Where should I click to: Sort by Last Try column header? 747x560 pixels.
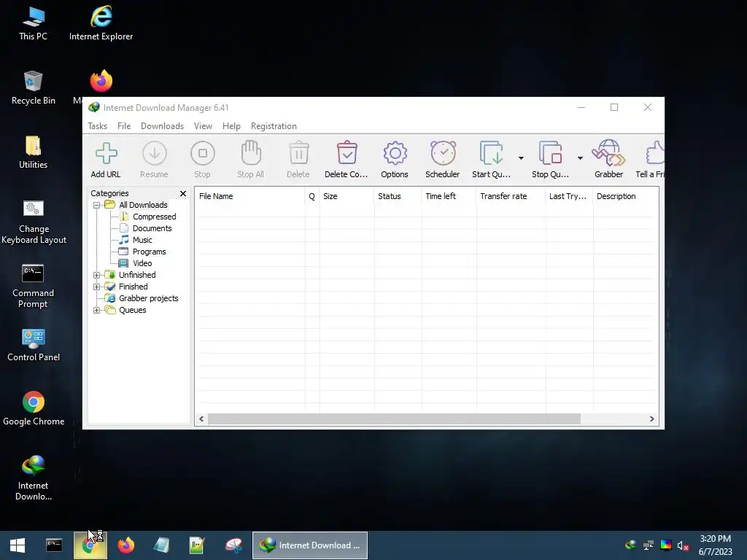pos(569,196)
